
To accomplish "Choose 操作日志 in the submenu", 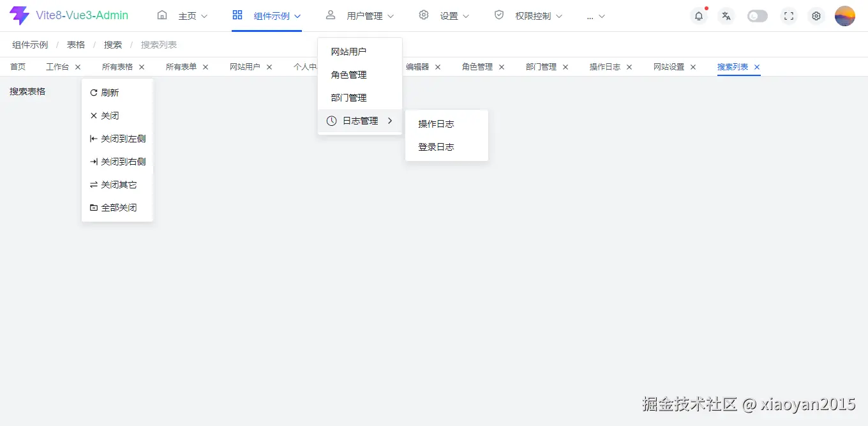I will click(447, 124).
